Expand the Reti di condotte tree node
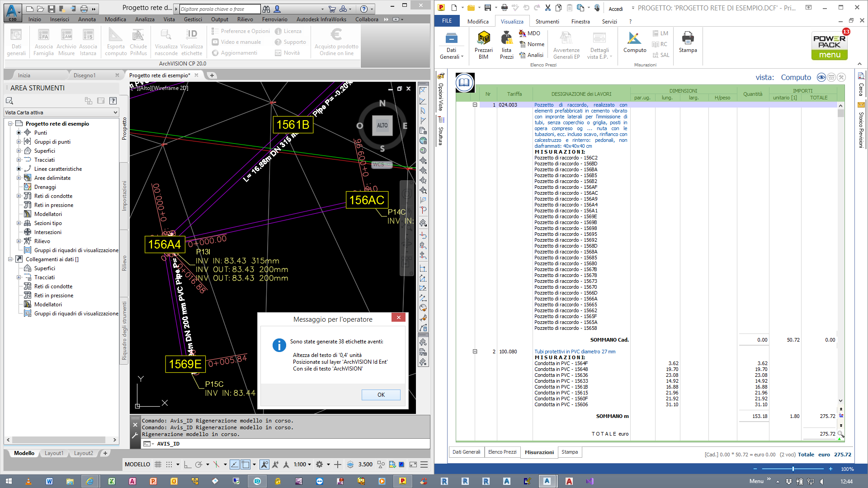 pos(19,196)
